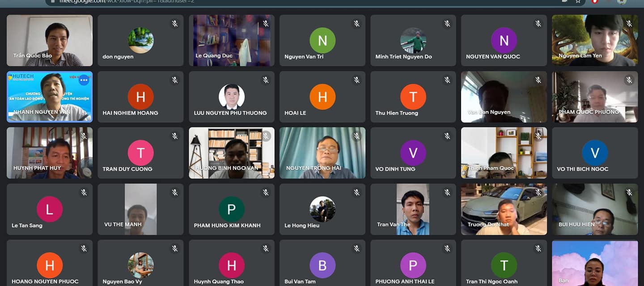
Task: Click muted mic icon on VU THE MANH tile
Action: coord(175,192)
